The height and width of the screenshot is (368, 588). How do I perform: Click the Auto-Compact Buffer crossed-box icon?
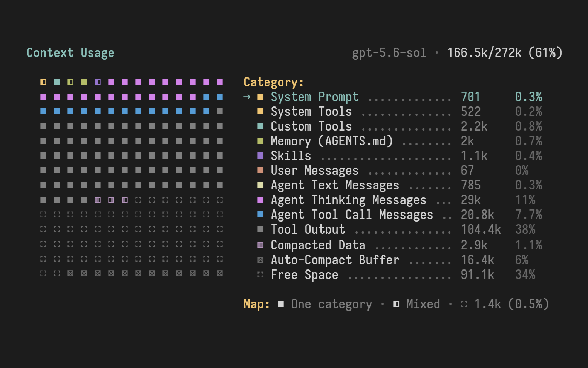tap(260, 260)
